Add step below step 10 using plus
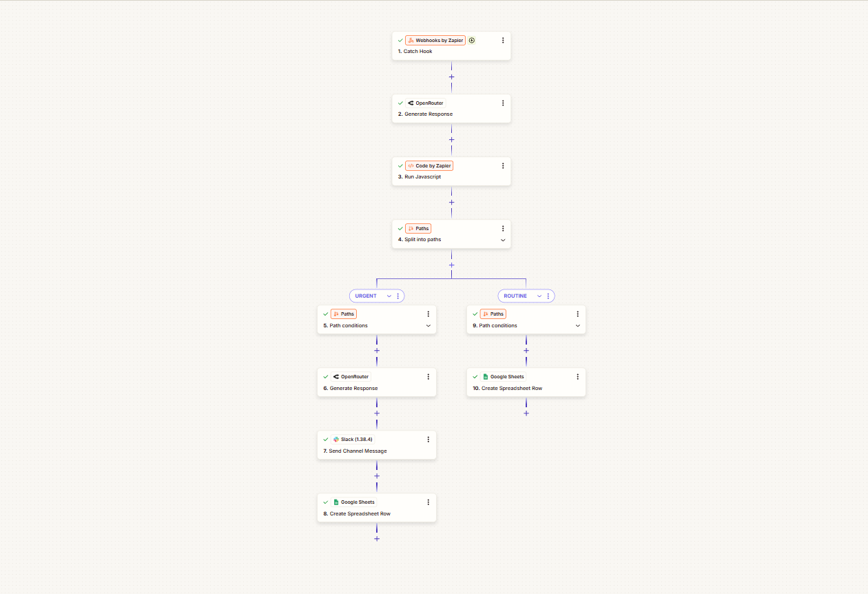Image resolution: width=868 pixels, height=594 pixels. 526,413
